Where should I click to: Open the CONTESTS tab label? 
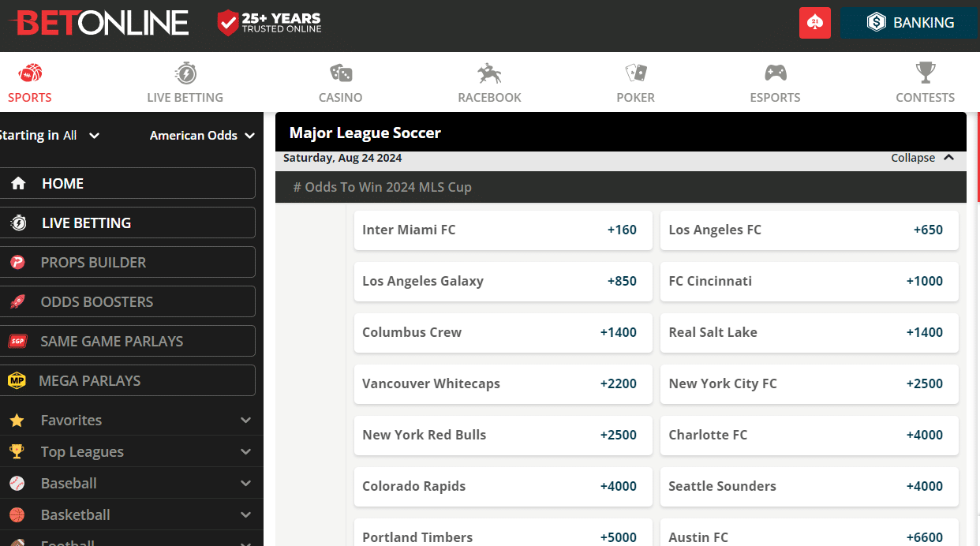click(x=926, y=97)
